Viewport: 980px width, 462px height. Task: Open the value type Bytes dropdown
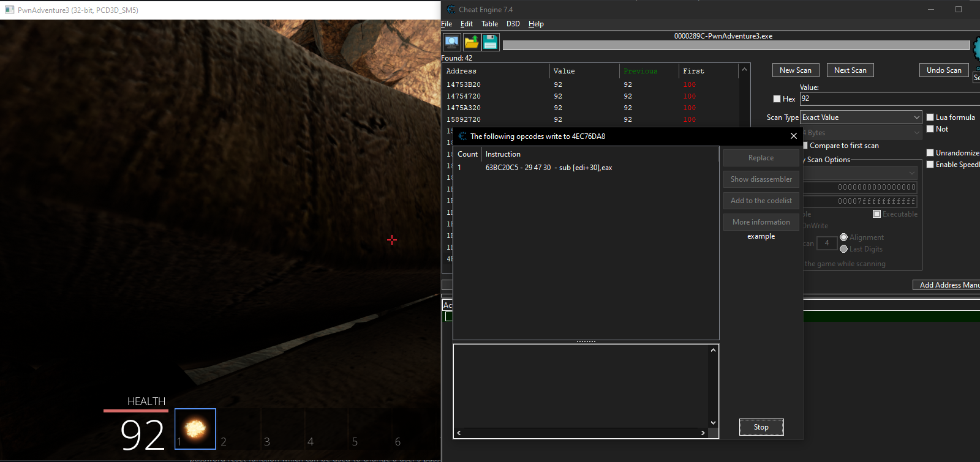pyautogui.click(x=862, y=133)
